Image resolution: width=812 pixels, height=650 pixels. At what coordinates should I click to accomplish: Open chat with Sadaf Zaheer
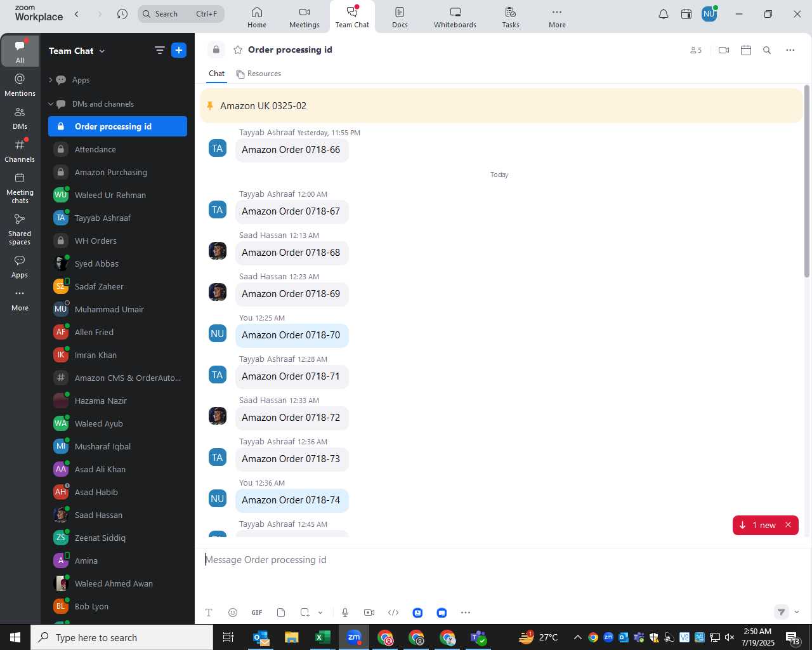pyautogui.click(x=117, y=287)
